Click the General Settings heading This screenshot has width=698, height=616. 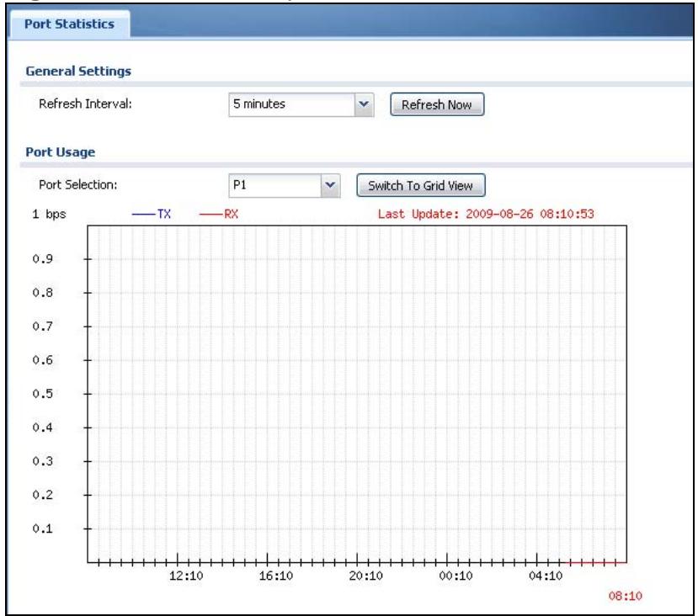pos(78,72)
